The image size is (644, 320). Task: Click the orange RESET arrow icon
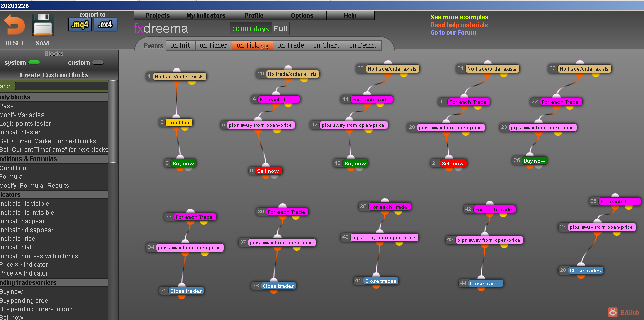coord(14,25)
